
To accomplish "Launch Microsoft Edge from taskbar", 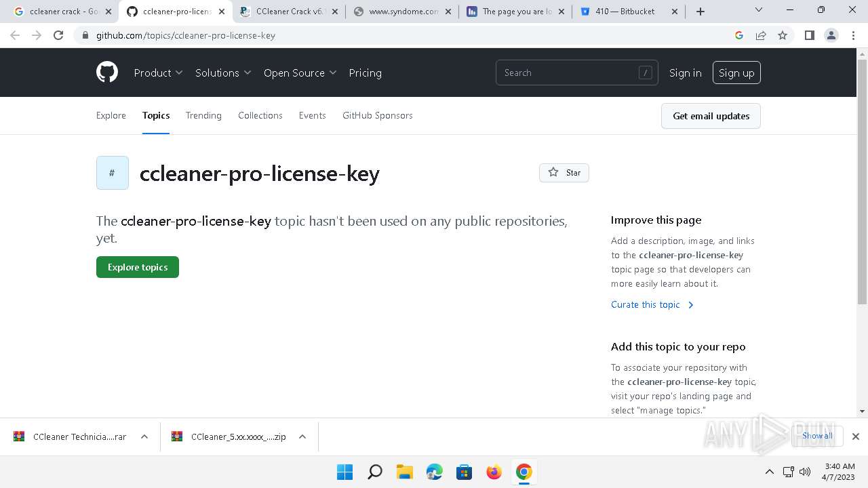I will [x=435, y=472].
